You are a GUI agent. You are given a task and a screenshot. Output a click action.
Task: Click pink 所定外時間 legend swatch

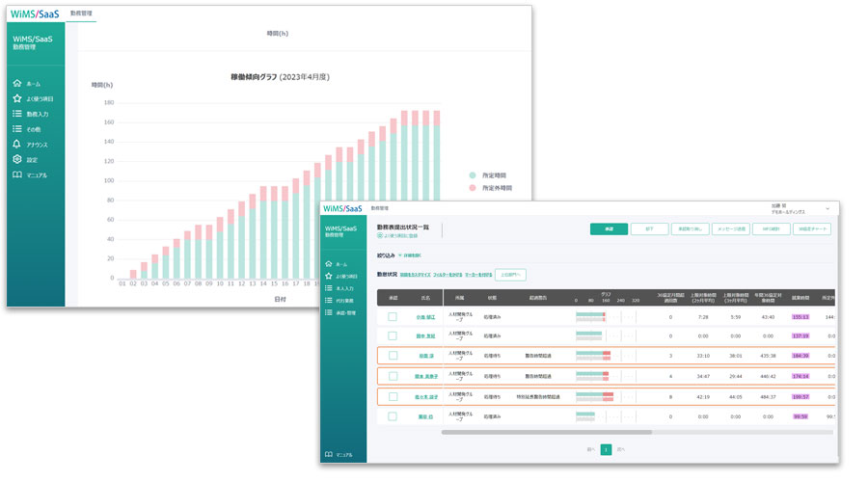[473, 188]
